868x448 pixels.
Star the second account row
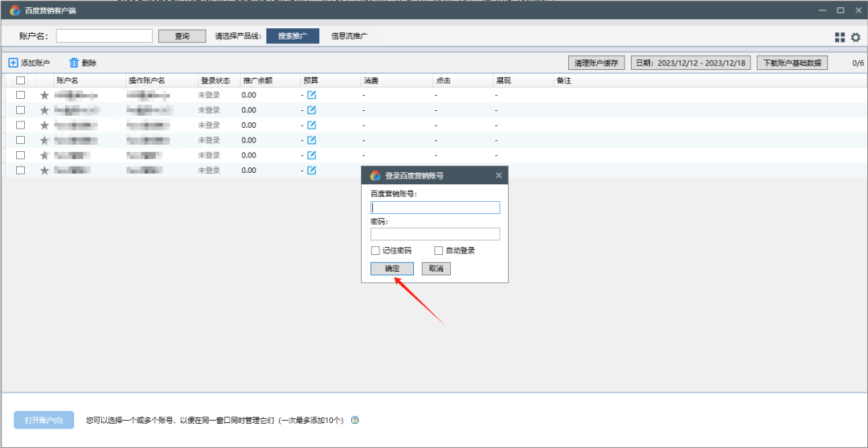point(45,110)
